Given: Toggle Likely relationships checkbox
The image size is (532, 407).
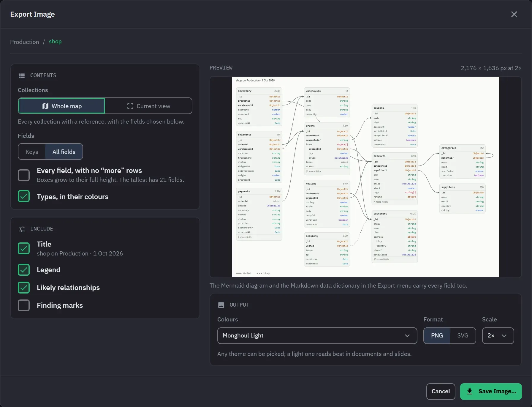Looking at the screenshot, I should pos(24,288).
